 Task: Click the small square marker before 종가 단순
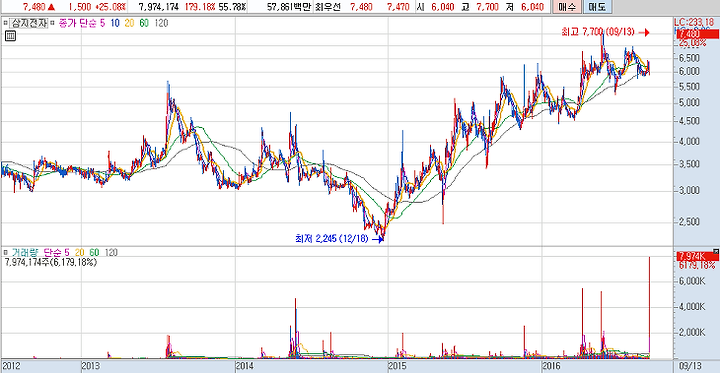point(52,23)
